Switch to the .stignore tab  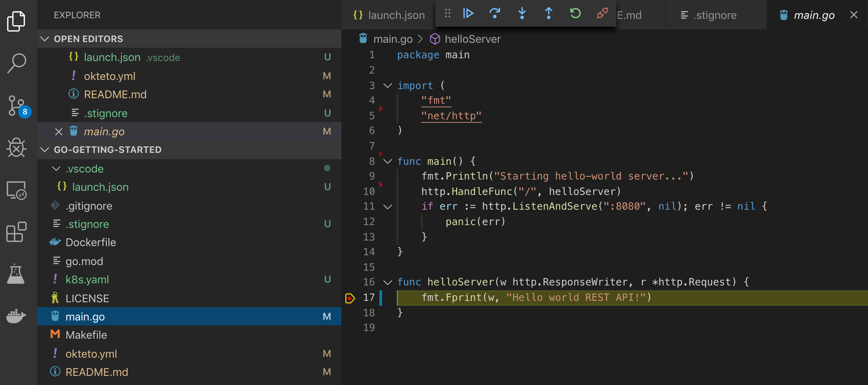click(715, 15)
